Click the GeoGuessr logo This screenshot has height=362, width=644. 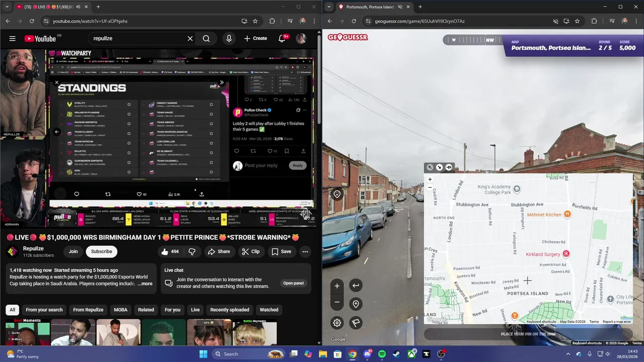point(348,37)
